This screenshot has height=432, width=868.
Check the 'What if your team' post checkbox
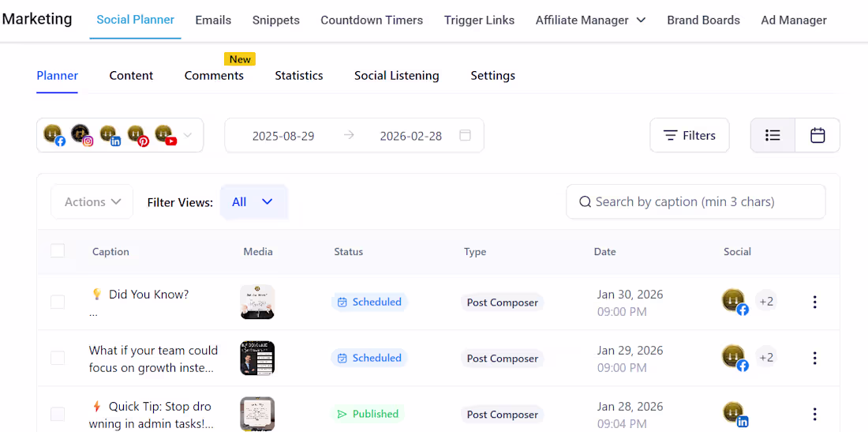(x=58, y=358)
